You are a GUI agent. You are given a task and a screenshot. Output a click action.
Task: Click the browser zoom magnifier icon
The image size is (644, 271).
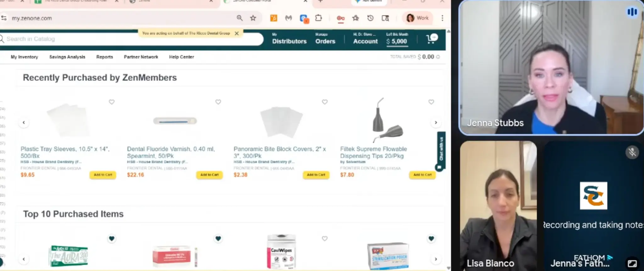coord(240,18)
